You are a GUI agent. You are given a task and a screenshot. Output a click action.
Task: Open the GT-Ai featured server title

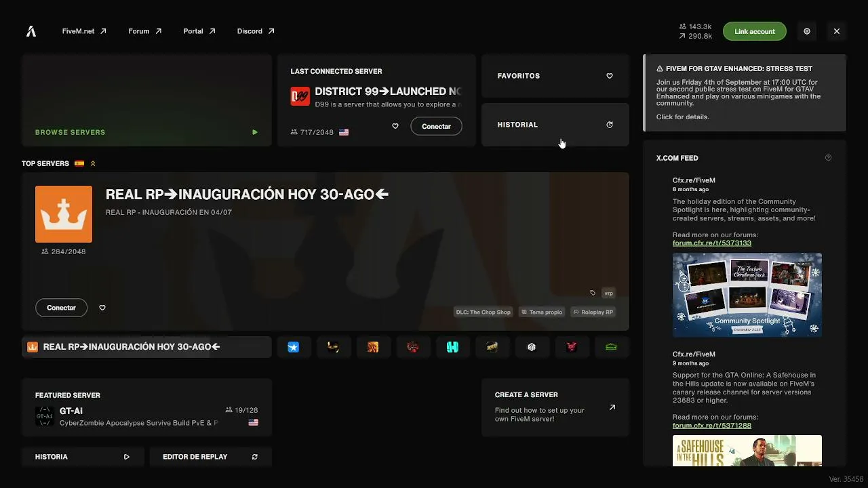coord(71,411)
